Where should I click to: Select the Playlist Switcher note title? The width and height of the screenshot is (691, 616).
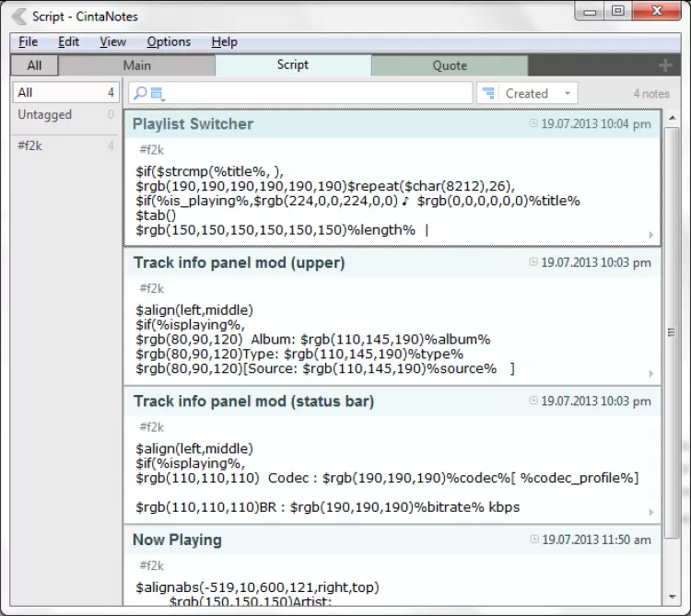point(193,124)
